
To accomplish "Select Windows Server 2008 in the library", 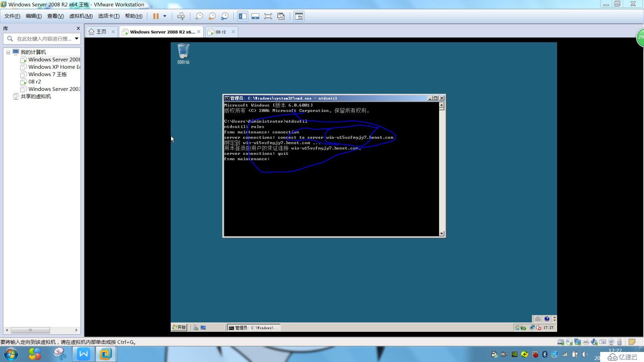I will click(x=50, y=60).
